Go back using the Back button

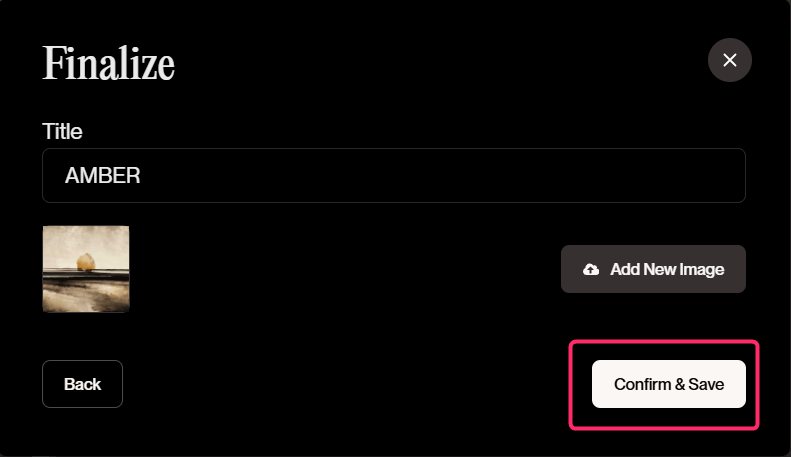click(x=82, y=384)
